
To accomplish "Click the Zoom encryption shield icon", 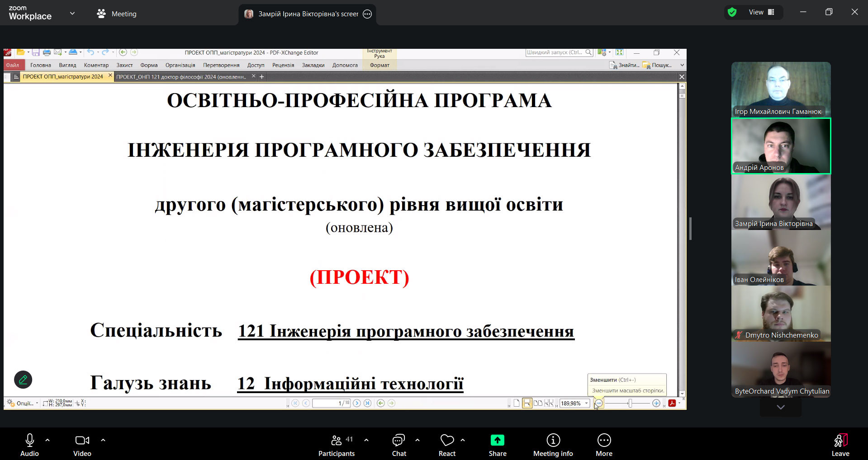I will tap(732, 12).
